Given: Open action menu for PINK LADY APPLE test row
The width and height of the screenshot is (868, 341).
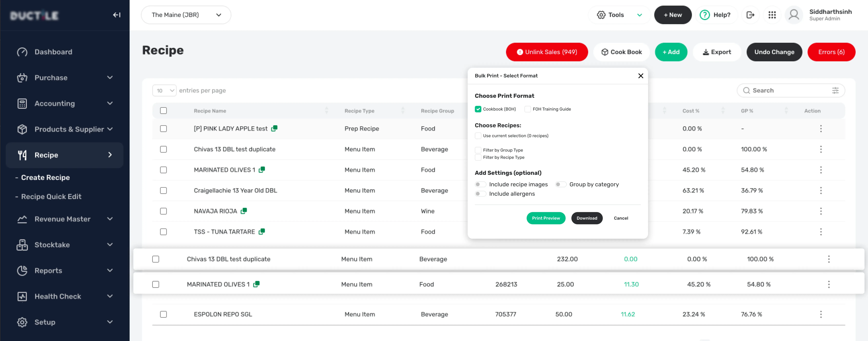Looking at the screenshot, I should [821, 129].
